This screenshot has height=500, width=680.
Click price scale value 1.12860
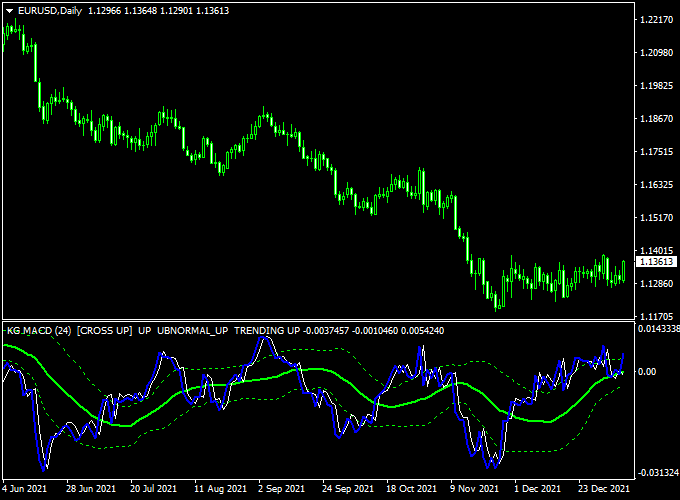(x=657, y=283)
